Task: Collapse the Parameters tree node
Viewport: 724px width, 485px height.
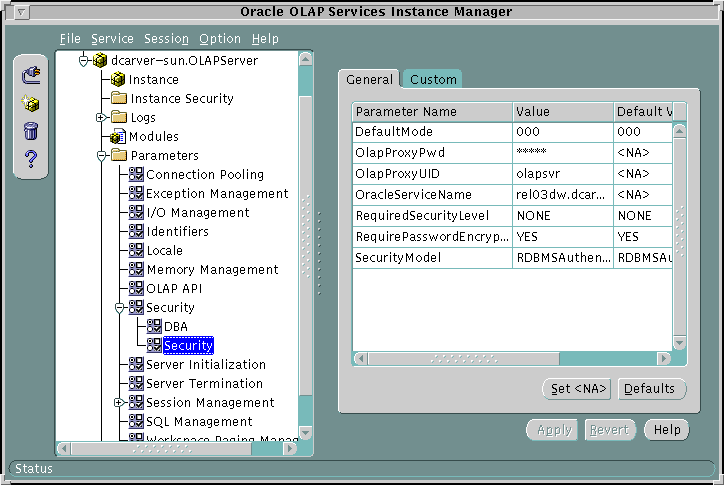Action: 102,156
